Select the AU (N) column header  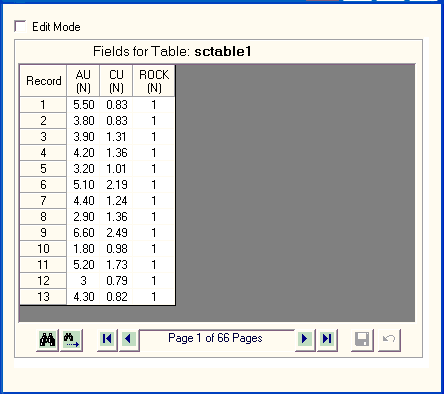[x=83, y=81]
